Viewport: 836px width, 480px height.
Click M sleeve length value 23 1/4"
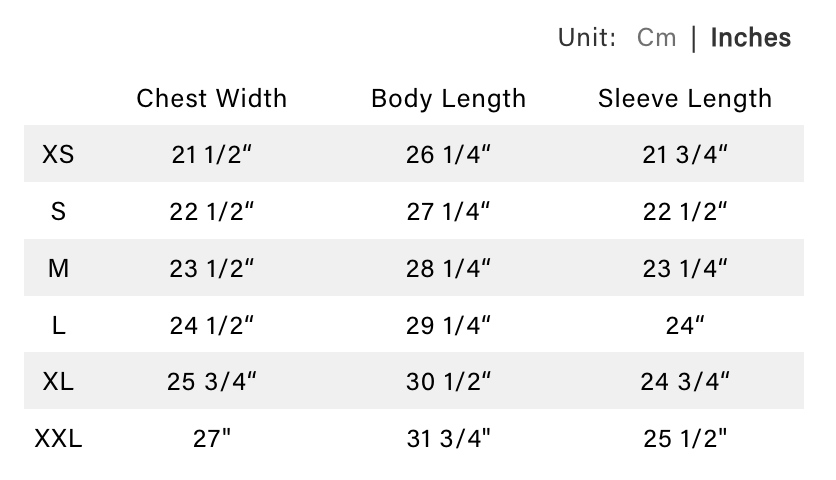click(685, 268)
